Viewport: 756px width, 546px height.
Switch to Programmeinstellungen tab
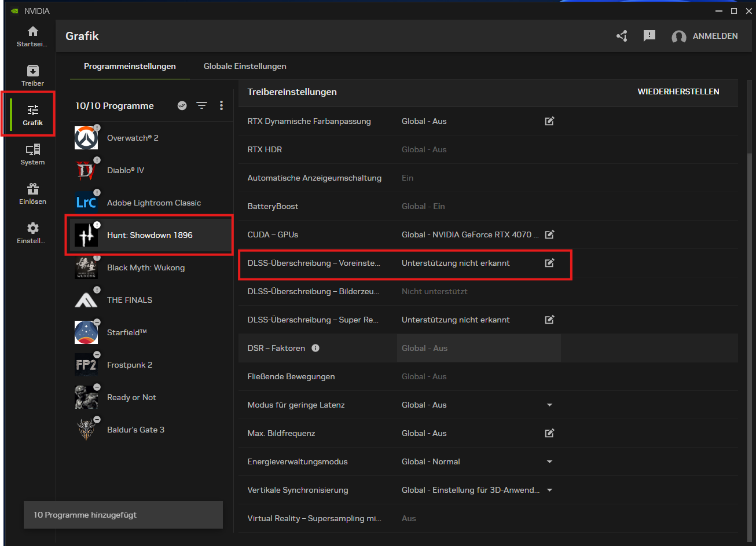coord(130,66)
